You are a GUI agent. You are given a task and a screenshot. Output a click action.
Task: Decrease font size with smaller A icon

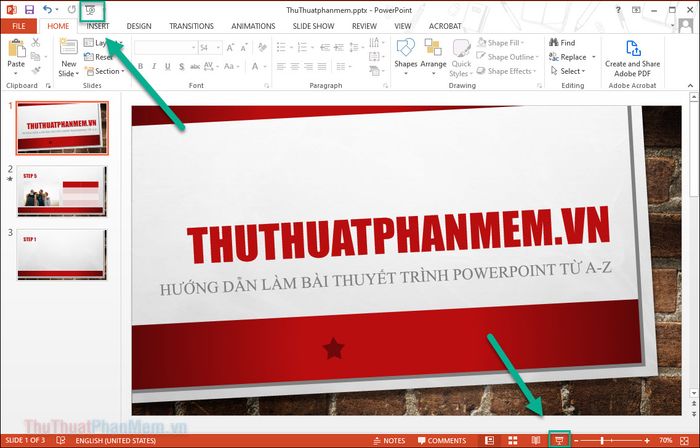click(244, 47)
